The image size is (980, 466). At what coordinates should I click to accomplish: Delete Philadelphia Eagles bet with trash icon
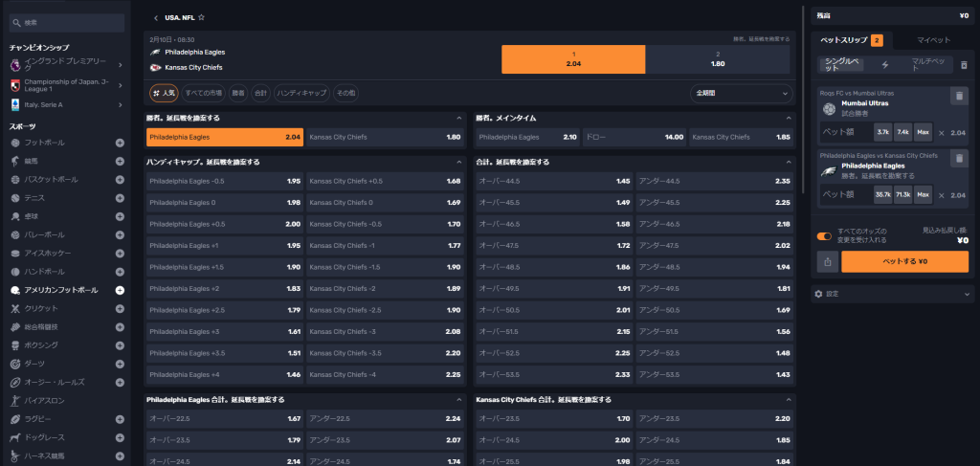tap(959, 159)
